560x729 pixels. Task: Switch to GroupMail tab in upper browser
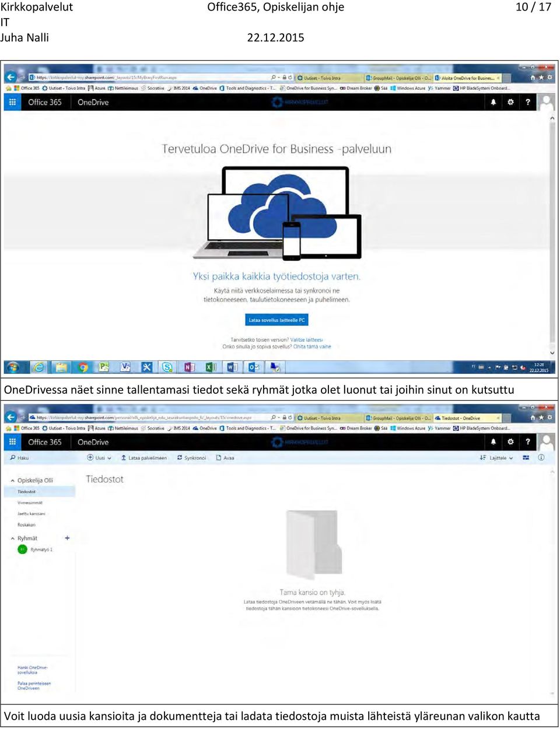(398, 78)
